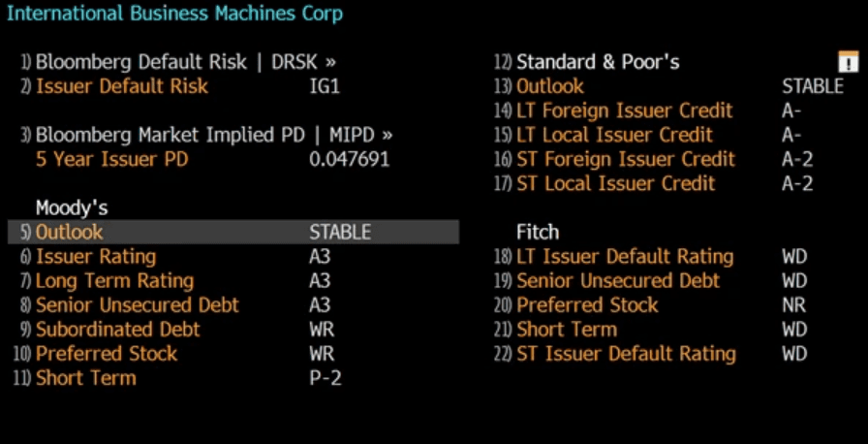Click the International Business Machines Corp title
The image size is (868, 444).
tap(175, 14)
